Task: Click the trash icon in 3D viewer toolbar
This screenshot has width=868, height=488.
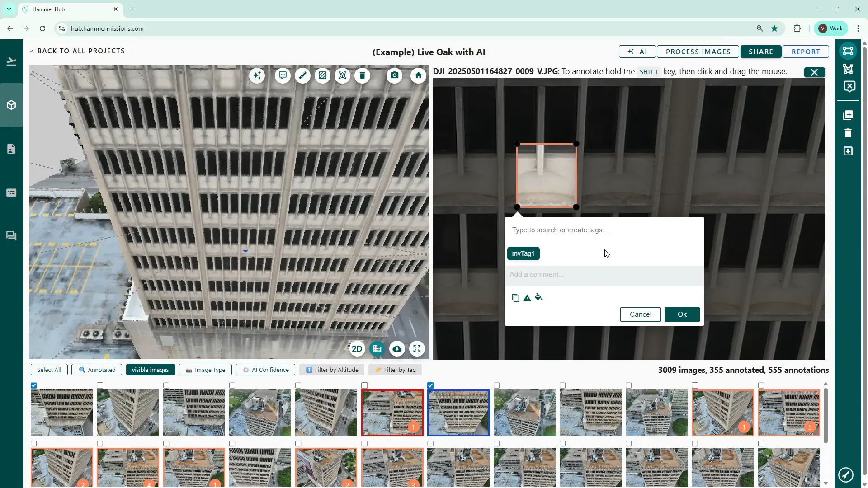Action: coord(362,75)
